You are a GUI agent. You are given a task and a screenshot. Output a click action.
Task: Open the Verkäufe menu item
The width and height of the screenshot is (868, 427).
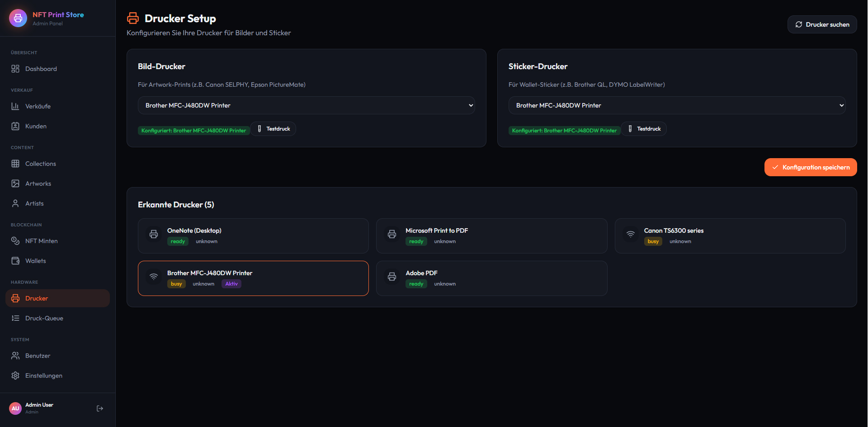point(38,106)
